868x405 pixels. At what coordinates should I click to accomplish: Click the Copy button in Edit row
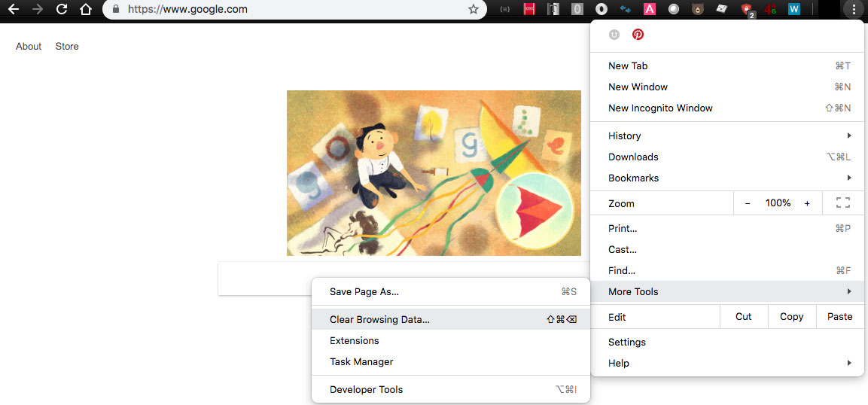click(x=792, y=316)
